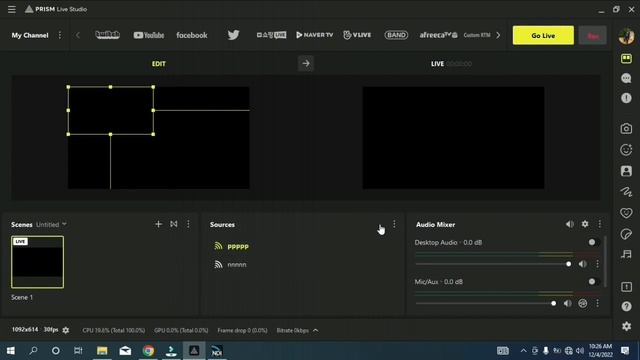Switch to the LIVE tab

[437, 64]
